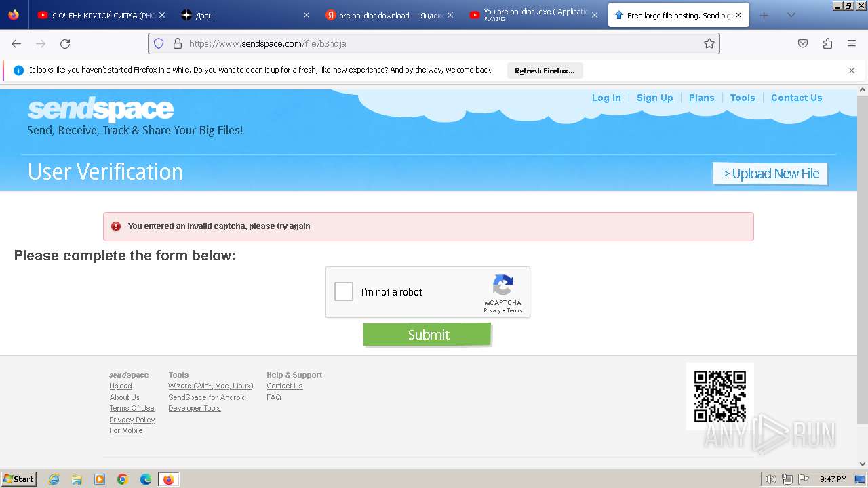The height and width of the screenshot is (488, 868).
Task: Close the You are an idiot .exe tab
Action: (x=595, y=15)
